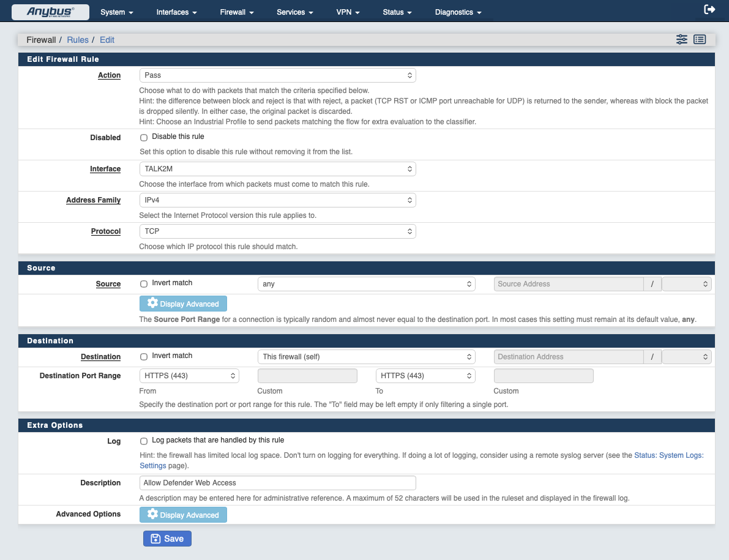
Task: Open the VPN menu
Action: tap(348, 12)
